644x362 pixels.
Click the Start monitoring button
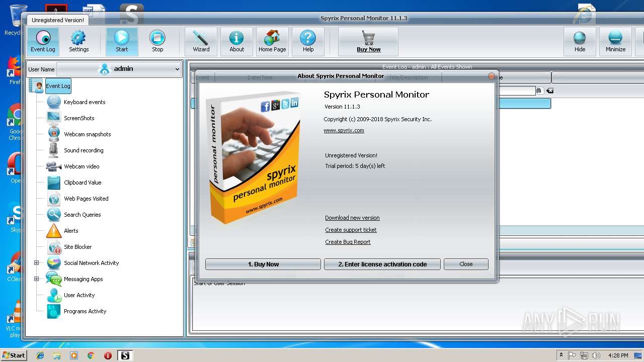coord(122,41)
